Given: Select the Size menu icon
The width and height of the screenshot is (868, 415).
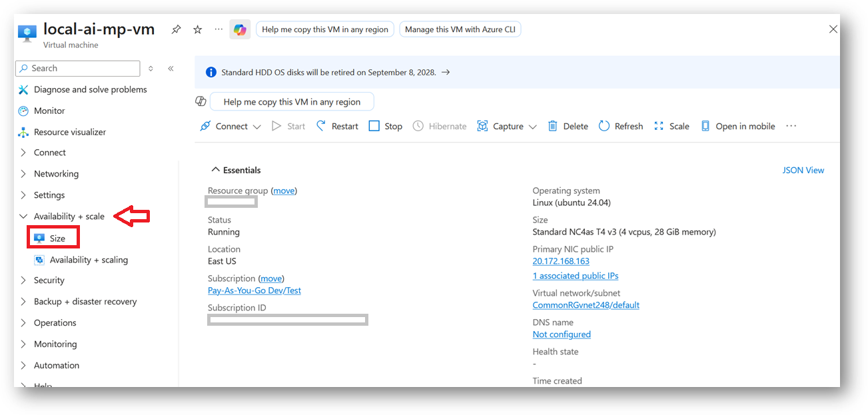Looking at the screenshot, I should click(x=39, y=238).
